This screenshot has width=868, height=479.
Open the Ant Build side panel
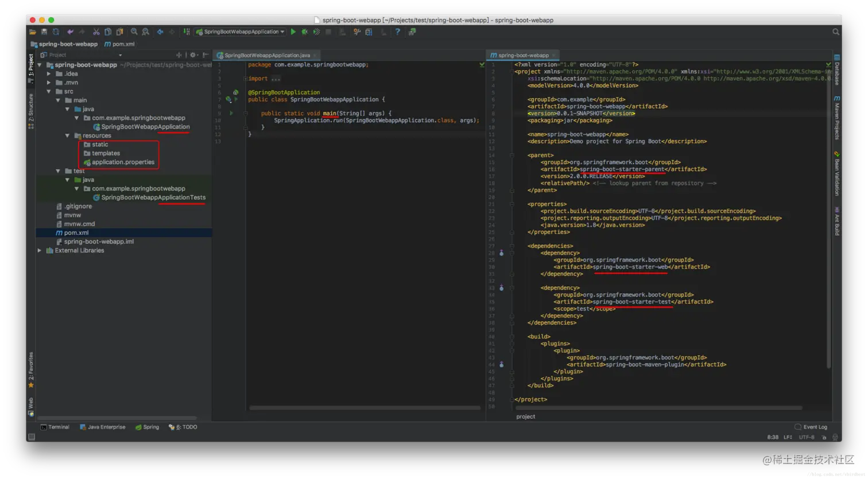(837, 221)
